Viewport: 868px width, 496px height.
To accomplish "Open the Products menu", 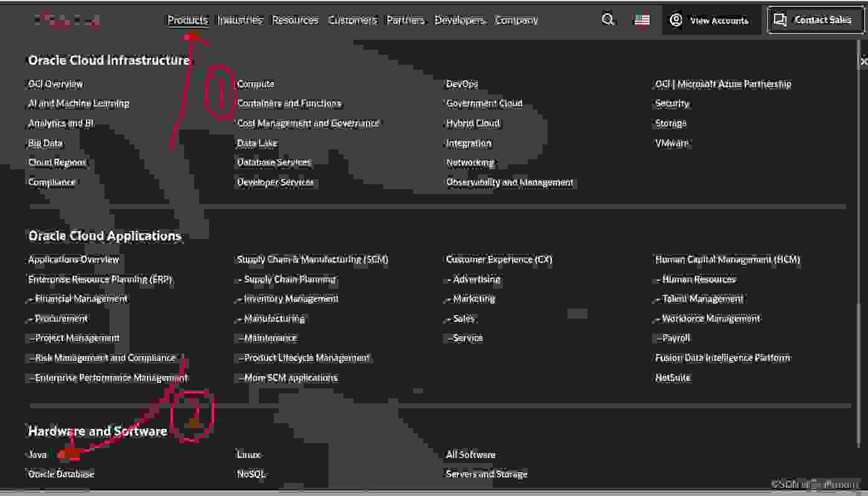I will 187,20.
